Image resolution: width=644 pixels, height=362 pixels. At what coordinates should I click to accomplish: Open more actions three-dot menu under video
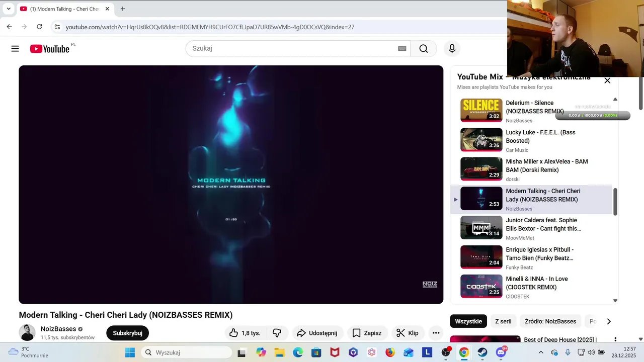436,333
